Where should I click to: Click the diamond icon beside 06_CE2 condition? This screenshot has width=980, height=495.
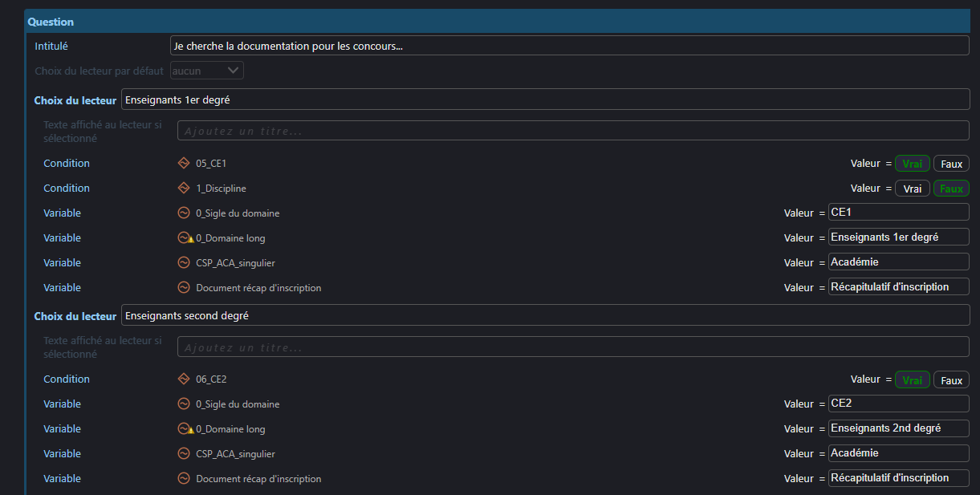pos(183,379)
